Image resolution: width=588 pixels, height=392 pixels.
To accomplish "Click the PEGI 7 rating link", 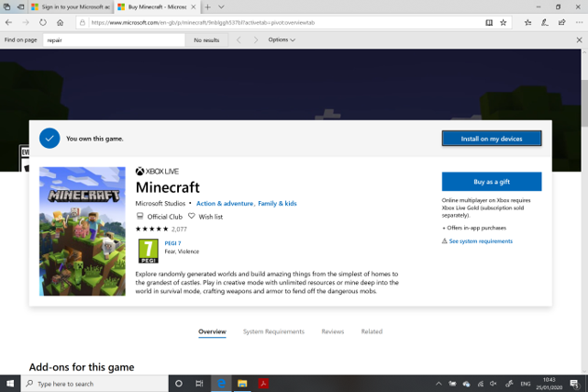I will pyautogui.click(x=172, y=243).
